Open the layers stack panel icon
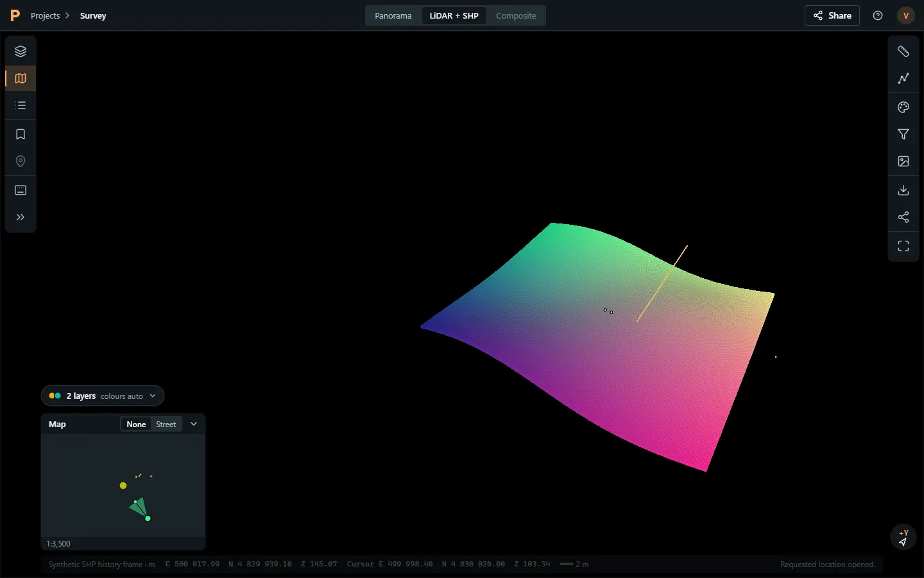924x578 pixels. coord(21,51)
